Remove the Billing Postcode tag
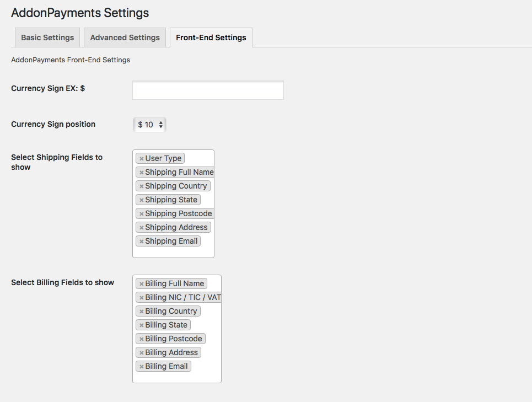The image size is (532, 402). (x=142, y=339)
